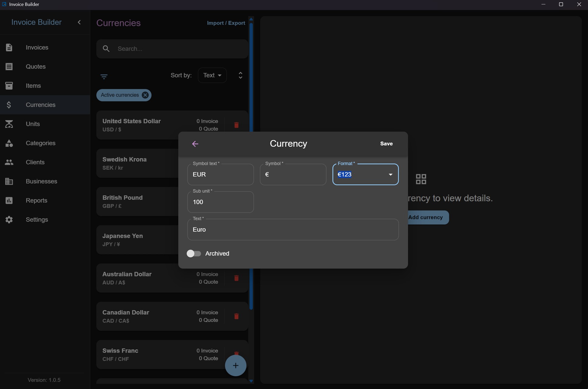
Task: Click the Invoice Builder sidebar title
Action: coord(36,22)
